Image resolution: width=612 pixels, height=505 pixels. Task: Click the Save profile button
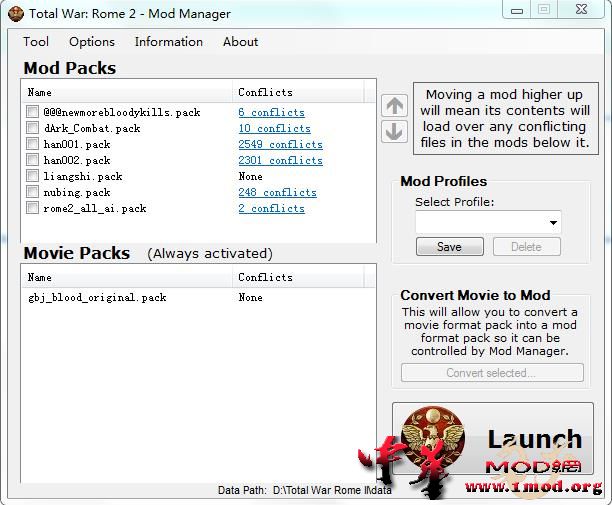pos(449,247)
